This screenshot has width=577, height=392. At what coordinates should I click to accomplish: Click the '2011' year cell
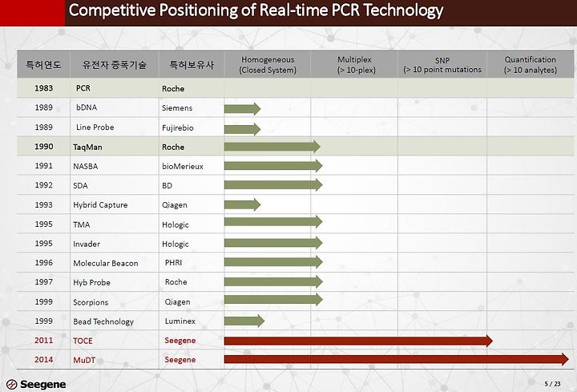pyautogui.click(x=44, y=341)
